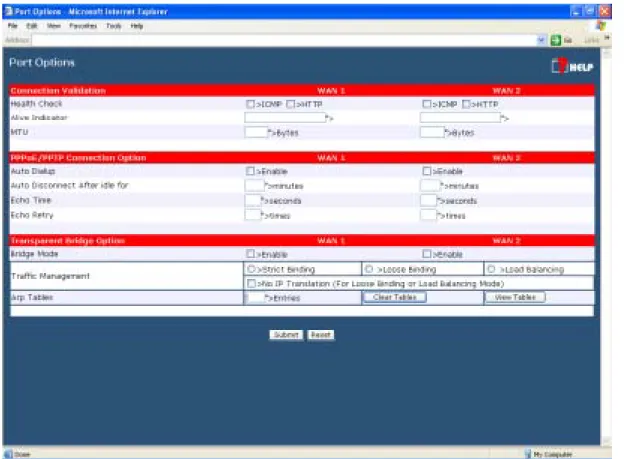
Task: Click the vertical page scrollbar
Action: [607, 246]
